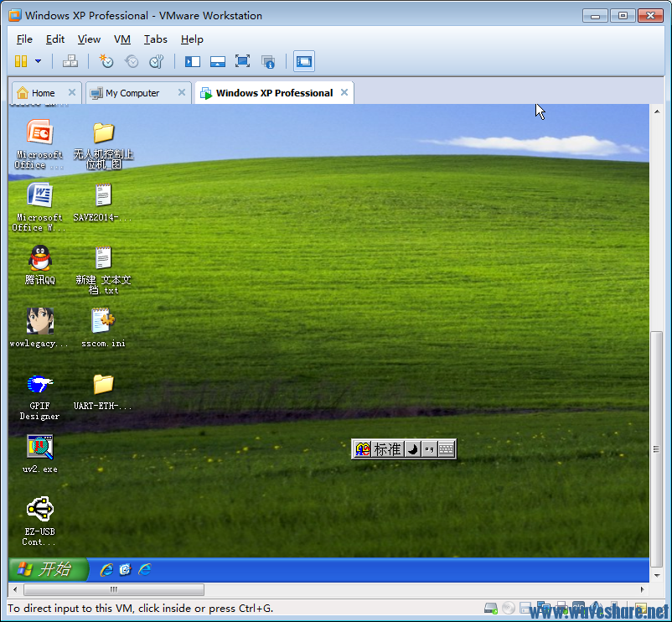672x622 pixels.
Task: Launch the first Internet Explorer quick-launch icon
Action: click(x=106, y=570)
